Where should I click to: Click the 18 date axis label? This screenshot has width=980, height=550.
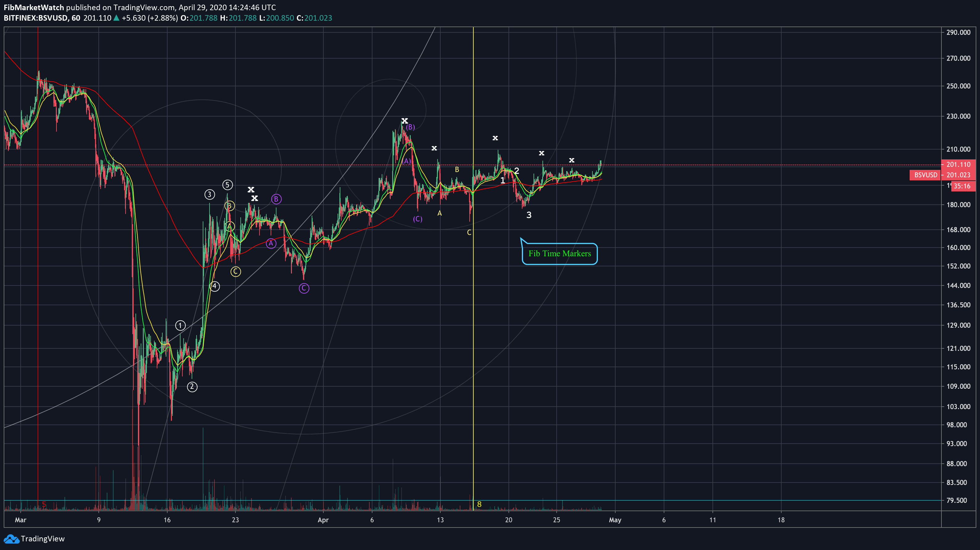tap(781, 520)
